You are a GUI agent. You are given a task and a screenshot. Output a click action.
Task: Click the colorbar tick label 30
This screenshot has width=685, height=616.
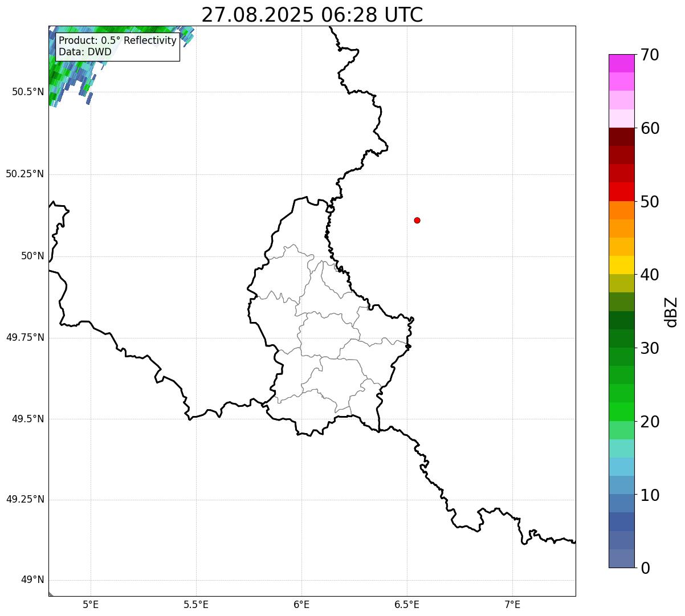650,348
